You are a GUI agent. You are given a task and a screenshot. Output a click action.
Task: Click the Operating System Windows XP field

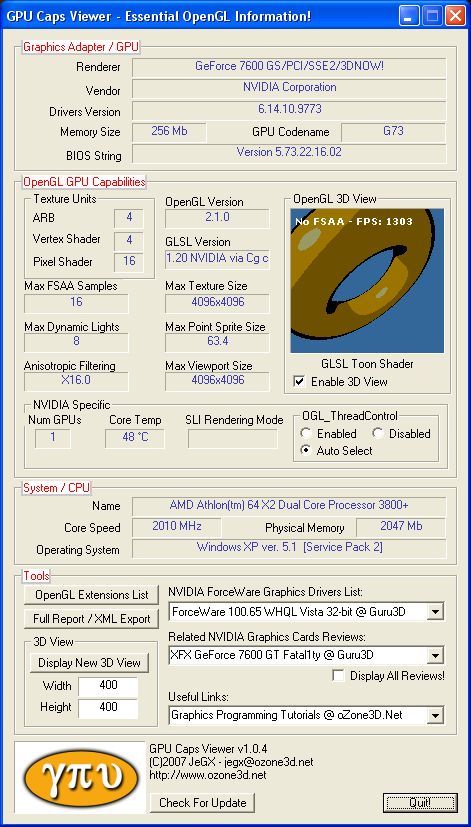coord(289,549)
